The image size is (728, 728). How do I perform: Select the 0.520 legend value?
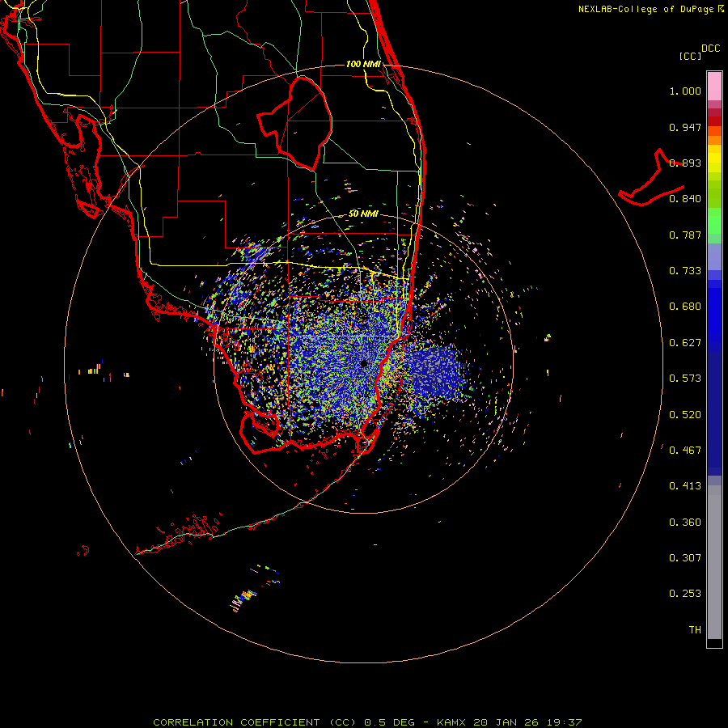pyautogui.click(x=685, y=415)
